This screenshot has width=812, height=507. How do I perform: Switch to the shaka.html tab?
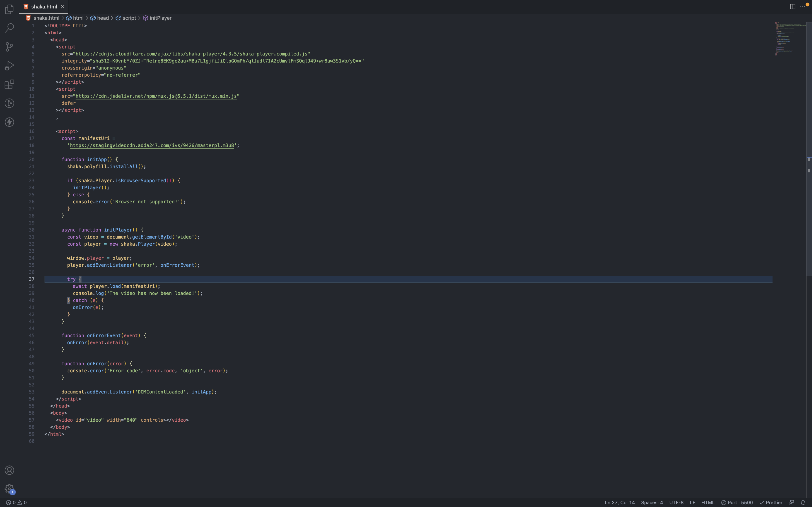coord(44,6)
